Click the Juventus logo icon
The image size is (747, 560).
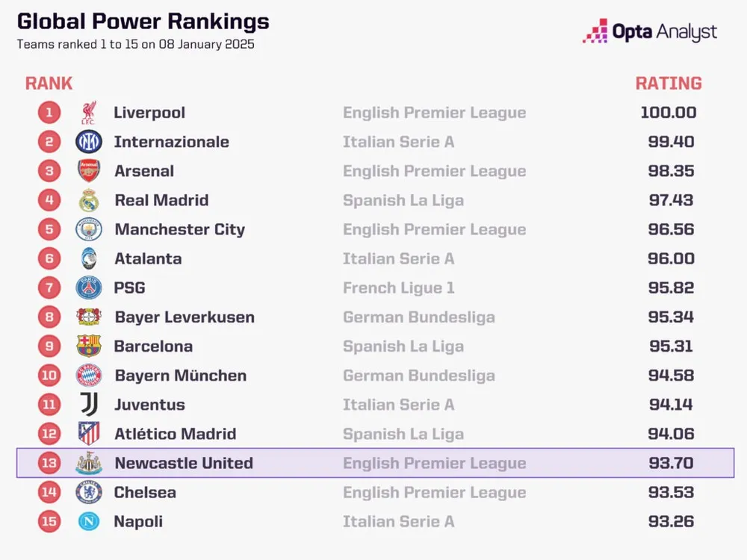point(89,405)
